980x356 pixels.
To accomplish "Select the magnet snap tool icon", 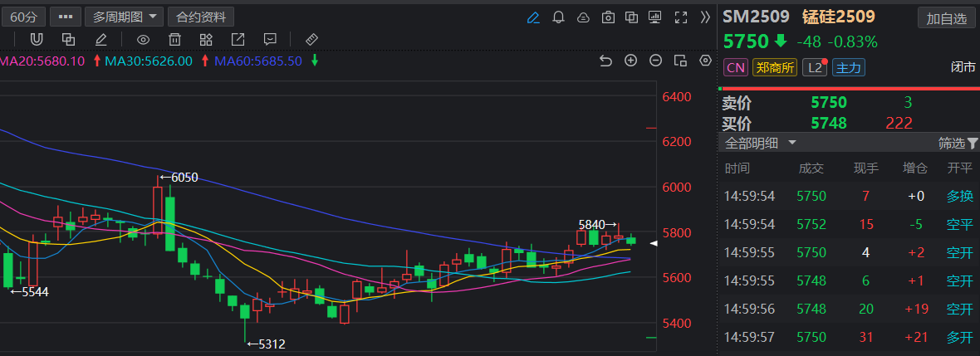I will 37,39.
